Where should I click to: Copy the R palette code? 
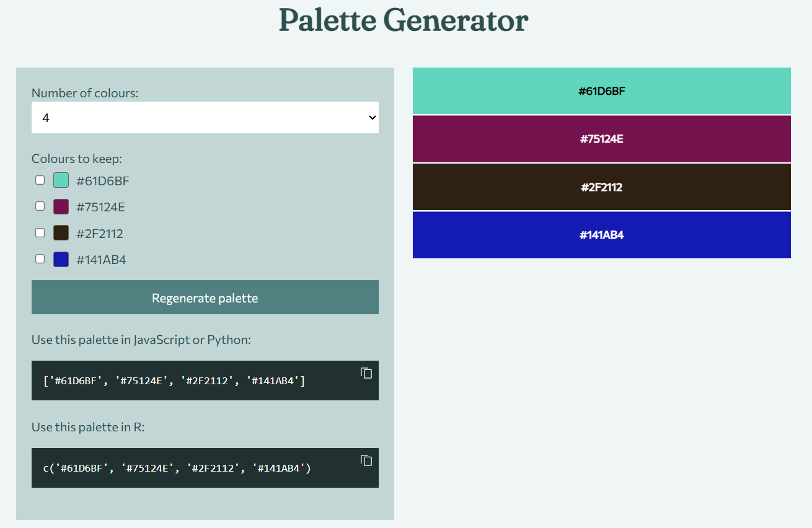tap(366, 460)
